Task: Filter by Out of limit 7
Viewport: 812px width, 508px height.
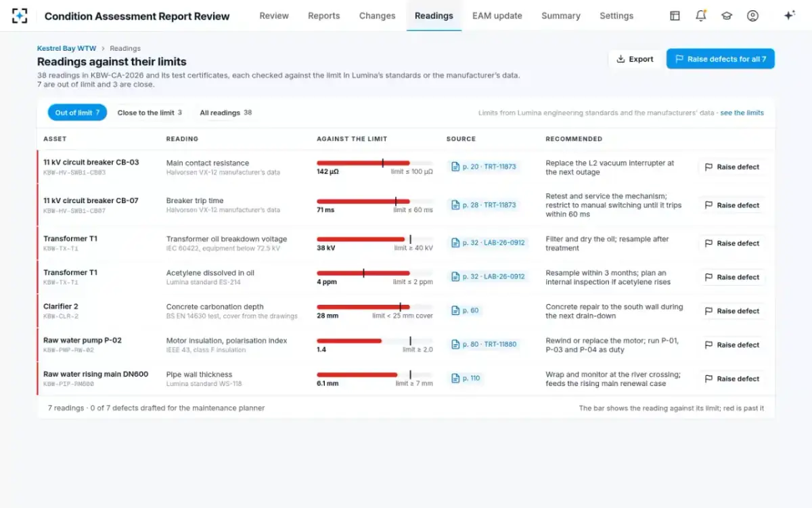Action: point(77,112)
